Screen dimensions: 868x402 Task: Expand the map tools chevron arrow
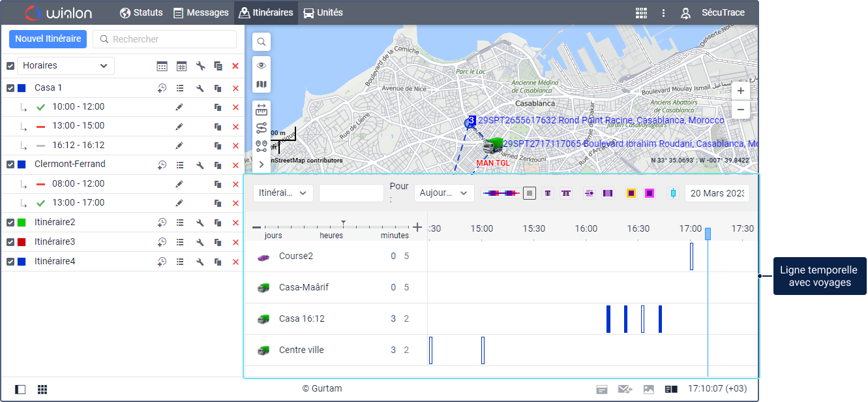point(262,164)
